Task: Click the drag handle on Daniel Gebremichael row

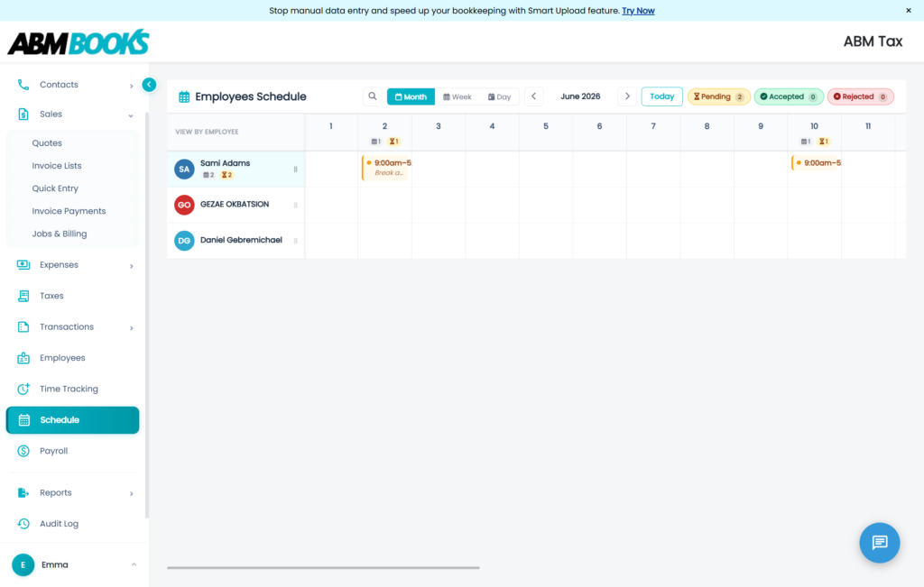Action: tap(295, 241)
